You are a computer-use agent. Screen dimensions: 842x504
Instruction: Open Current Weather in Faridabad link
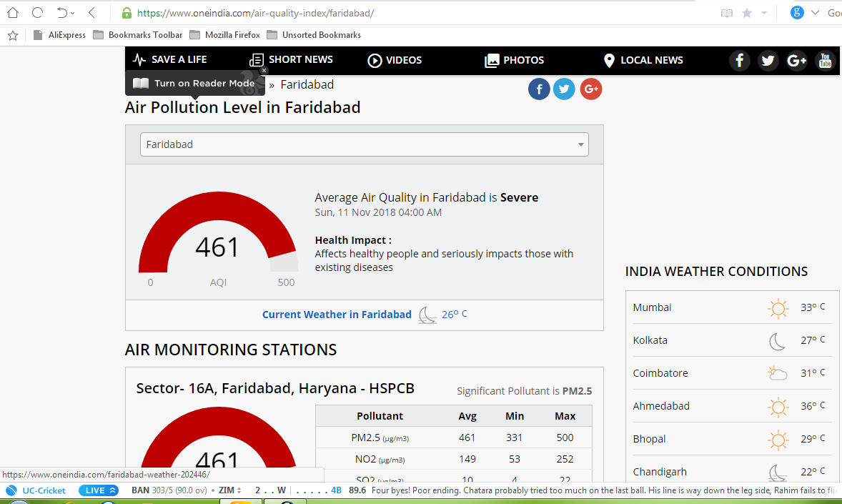[x=337, y=315]
